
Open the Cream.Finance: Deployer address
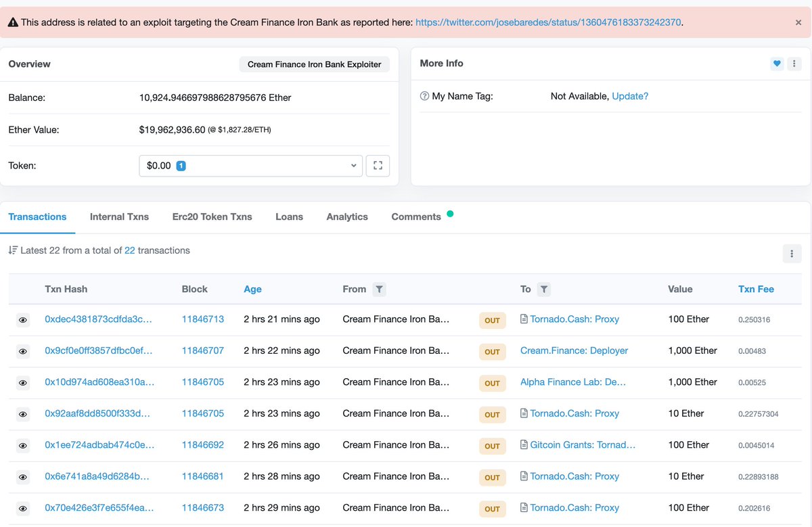pos(574,350)
